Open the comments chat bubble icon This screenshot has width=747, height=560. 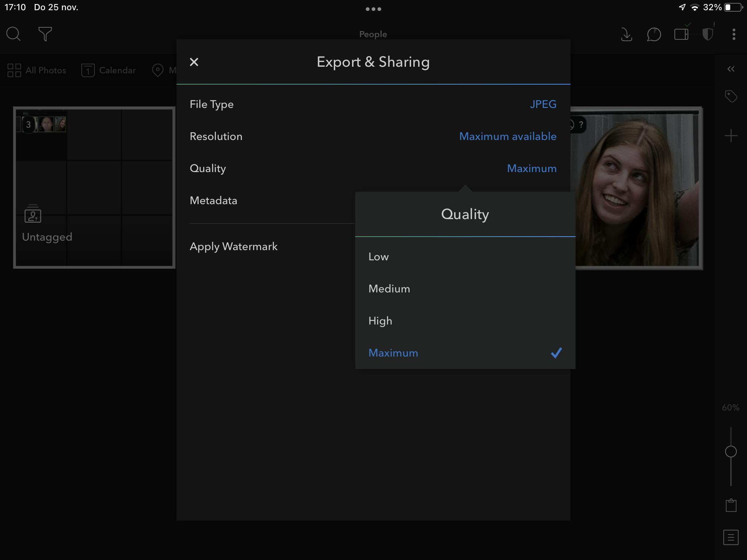click(x=654, y=35)
